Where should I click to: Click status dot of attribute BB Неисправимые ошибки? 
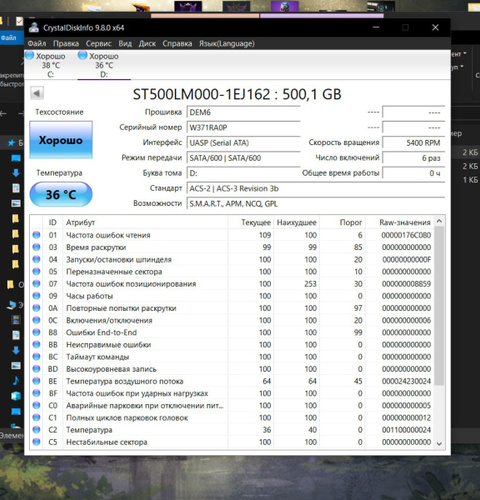[x=36, y=344]
